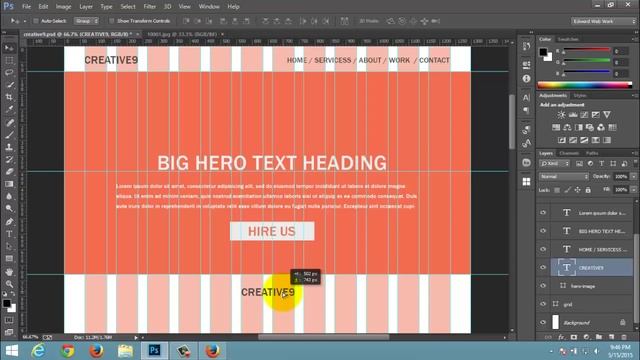Select the Eraser tool

tap(9, 172)
